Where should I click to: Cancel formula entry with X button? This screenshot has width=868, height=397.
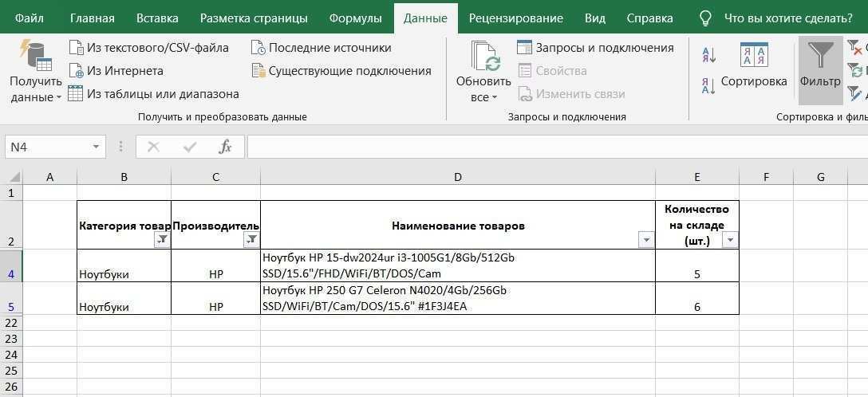153,147
